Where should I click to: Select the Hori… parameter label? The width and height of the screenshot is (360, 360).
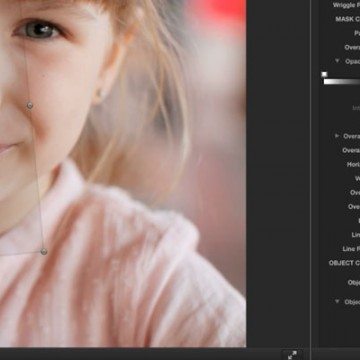(x=353, y=164)
